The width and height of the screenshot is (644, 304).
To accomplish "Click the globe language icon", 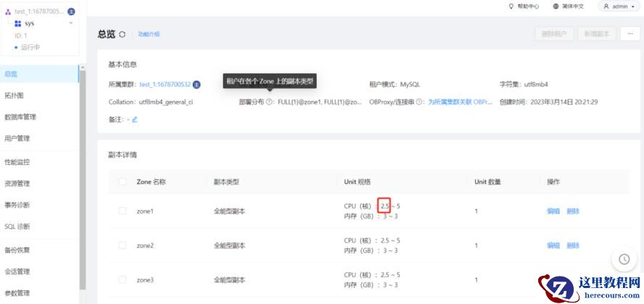I will pyautogui.click(x=556, y=7).
